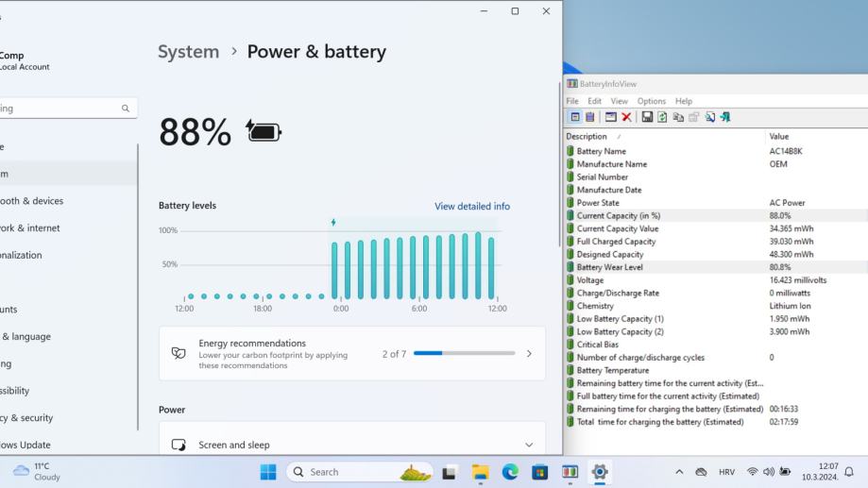Click the sort arrow on the Description column
The height and width of the screenshot is (488, 868).
pyautogui.click(x=619, y=137)
